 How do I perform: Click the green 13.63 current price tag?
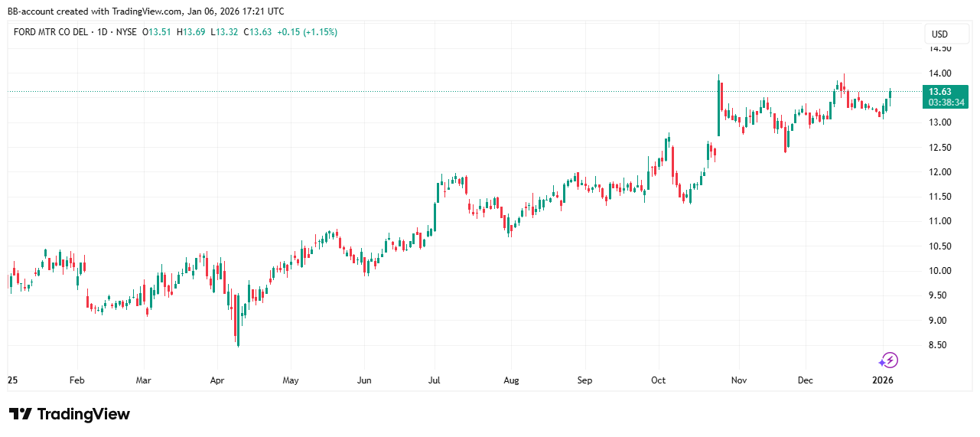pos(939,91)
